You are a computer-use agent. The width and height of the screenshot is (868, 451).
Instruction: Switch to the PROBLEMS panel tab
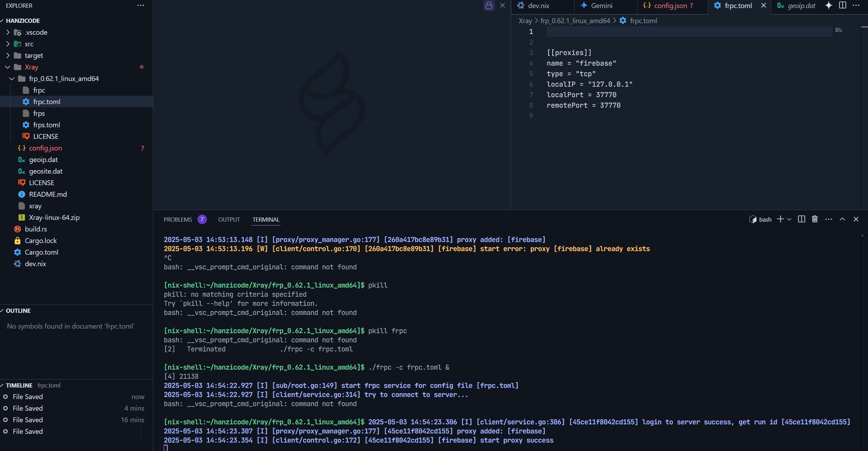pos(178,220)
